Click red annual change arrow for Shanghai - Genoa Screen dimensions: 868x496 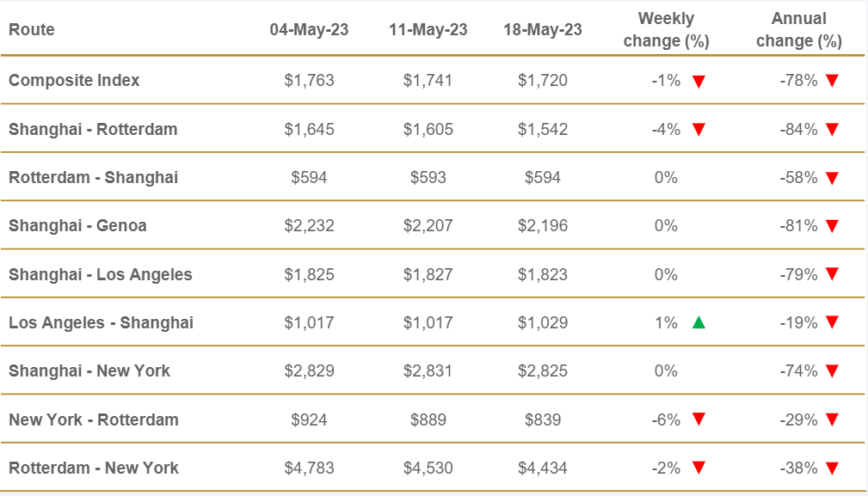pyautogui.click(x=831, y=226)
